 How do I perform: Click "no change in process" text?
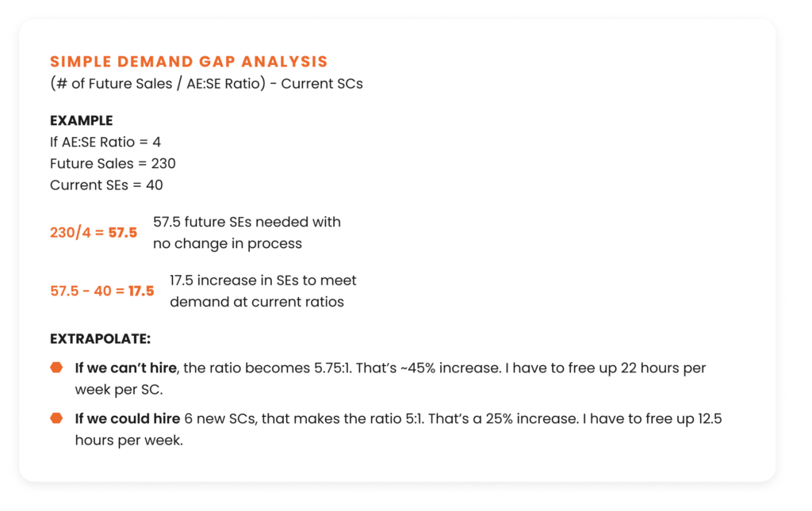227,243
